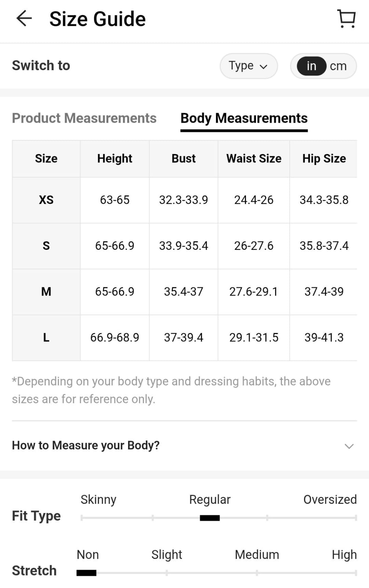Select the S size row label
369x588 pixels.
tap(46, 246)
